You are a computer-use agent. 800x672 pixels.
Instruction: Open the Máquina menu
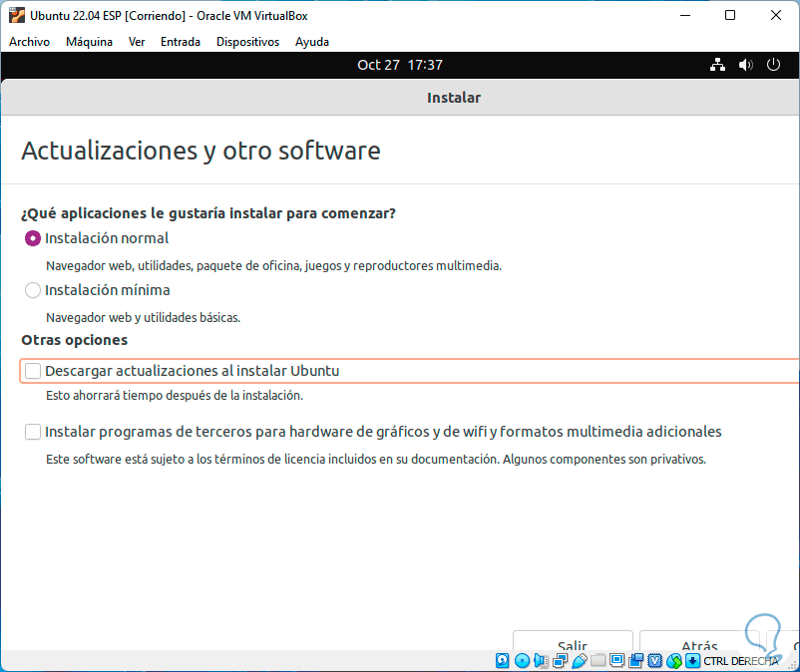pos(90,42)
